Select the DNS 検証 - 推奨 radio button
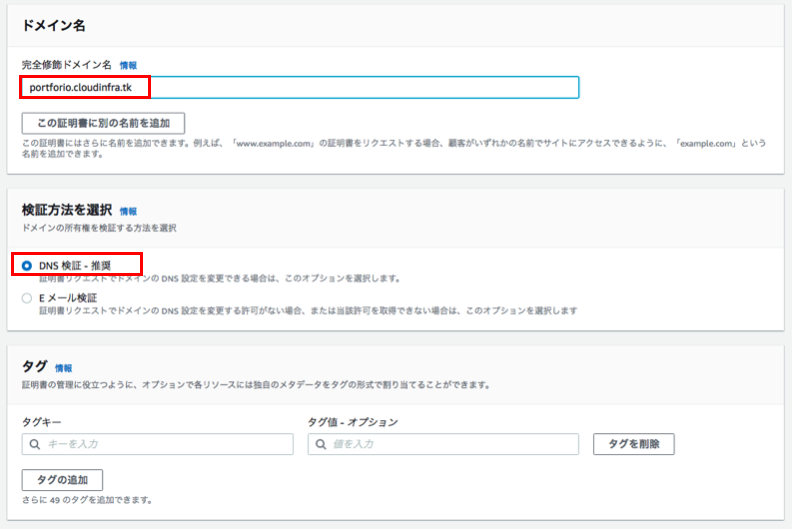This screenshot has height=529, width=792. click(27, 266)
